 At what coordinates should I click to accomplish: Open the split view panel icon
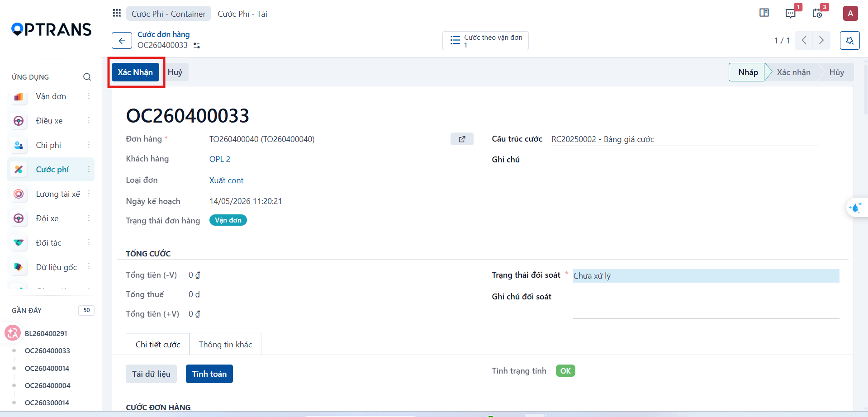(764, 13)
